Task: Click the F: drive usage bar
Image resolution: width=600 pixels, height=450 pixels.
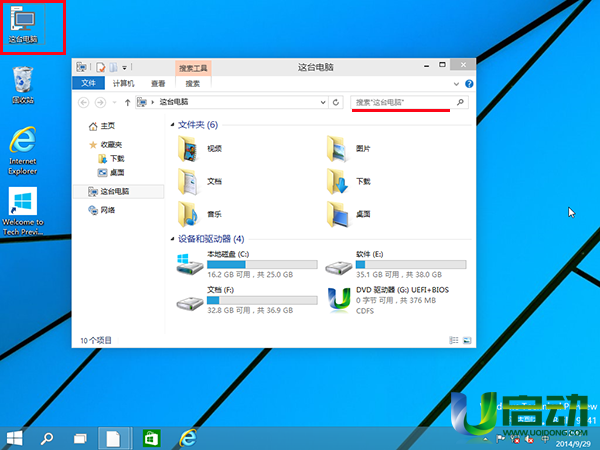Action: (x=262, y=300)
